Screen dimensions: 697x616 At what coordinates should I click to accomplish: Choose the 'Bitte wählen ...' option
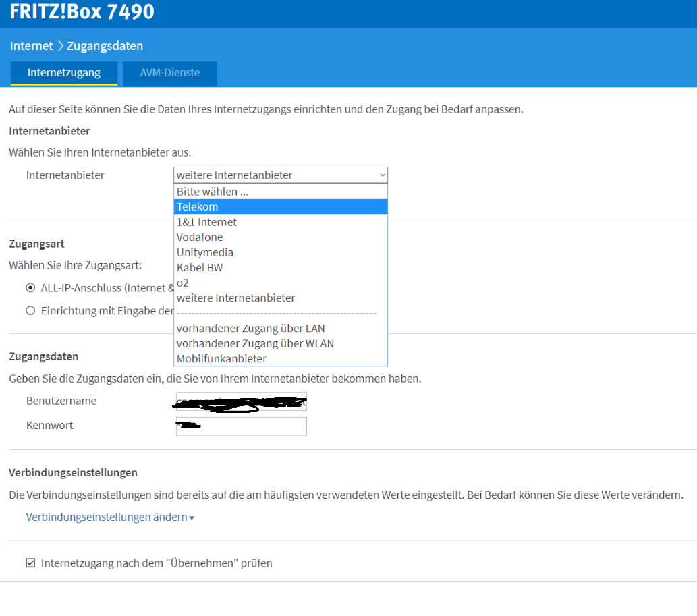281,192
